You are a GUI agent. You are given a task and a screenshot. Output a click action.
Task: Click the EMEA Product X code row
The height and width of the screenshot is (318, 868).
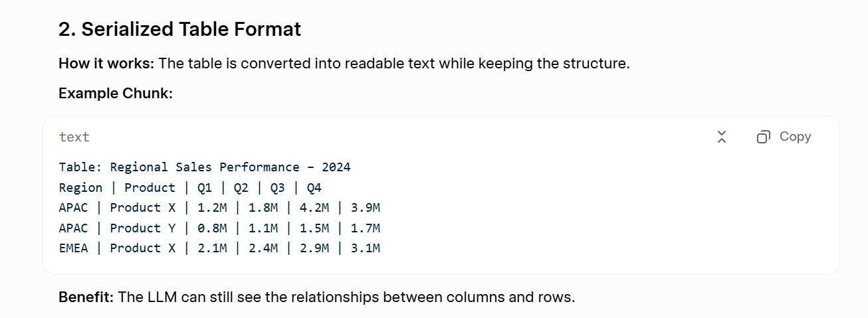219,248
